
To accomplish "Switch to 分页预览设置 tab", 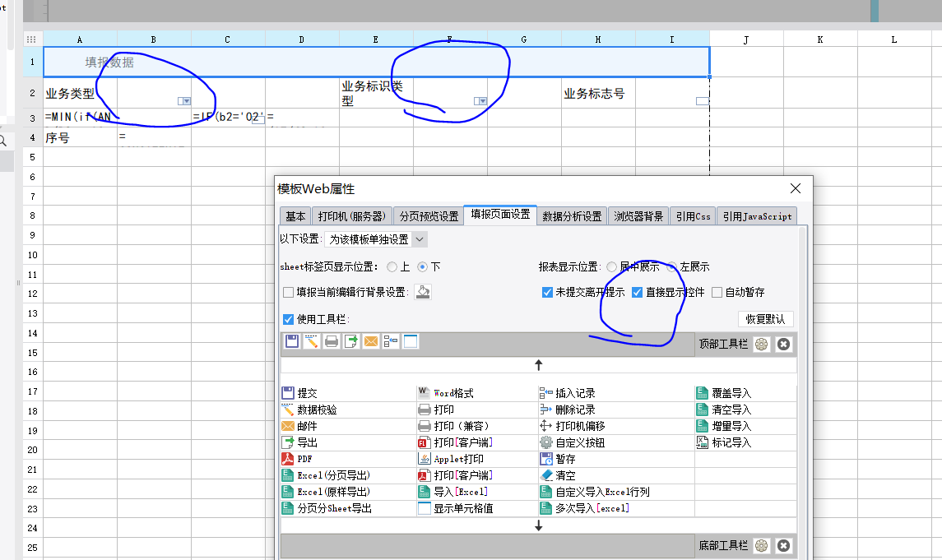I will click(429, 216).
